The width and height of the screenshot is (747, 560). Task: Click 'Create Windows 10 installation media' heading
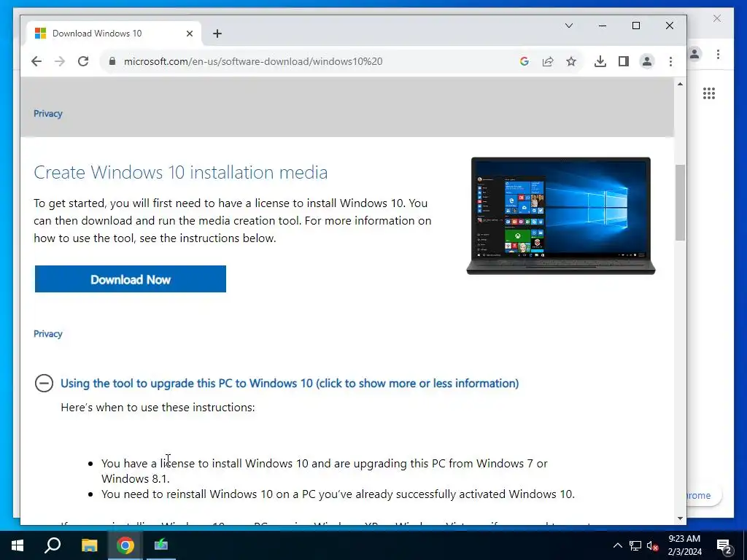[181, 172]
